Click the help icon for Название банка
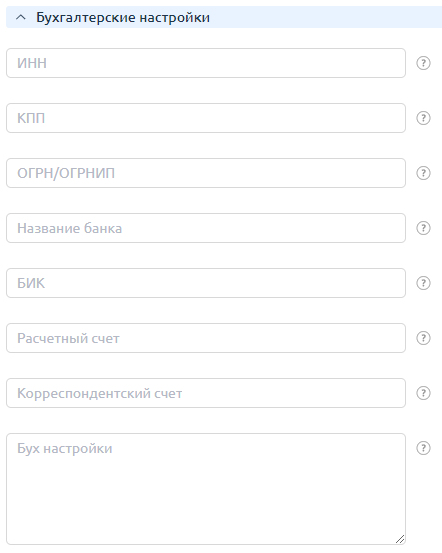Viewport: 442px width, 553px height. [423, 228]
